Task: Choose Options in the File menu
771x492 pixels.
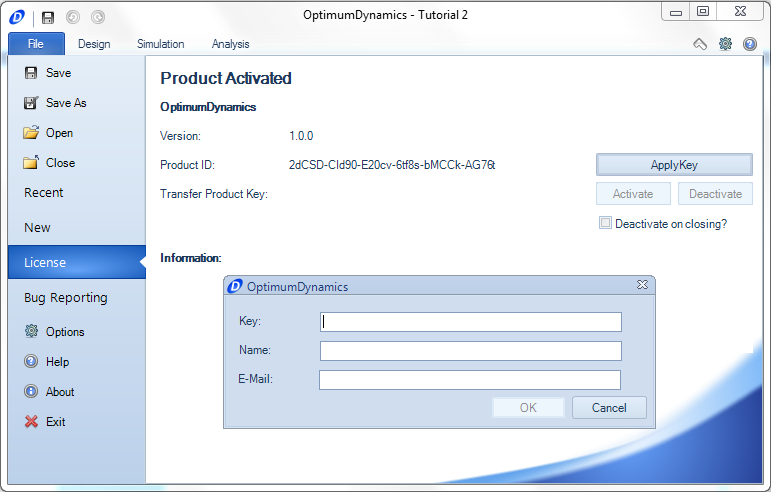Action: (77, 332)
